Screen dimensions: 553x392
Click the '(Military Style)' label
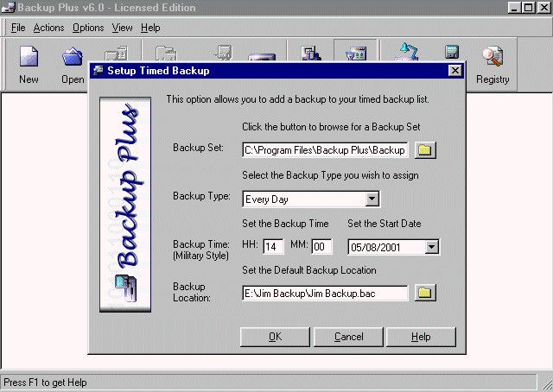(x=200, y=256)
